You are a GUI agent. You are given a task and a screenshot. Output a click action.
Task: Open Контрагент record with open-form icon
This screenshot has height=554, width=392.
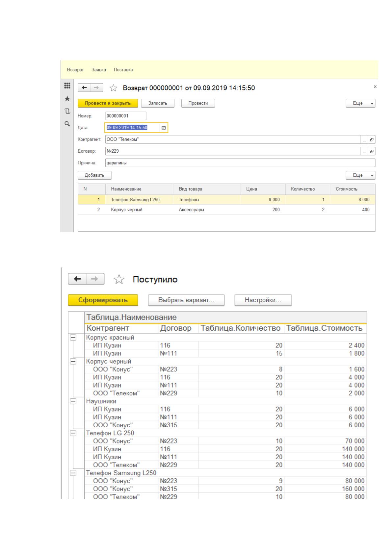coord(372,139)
